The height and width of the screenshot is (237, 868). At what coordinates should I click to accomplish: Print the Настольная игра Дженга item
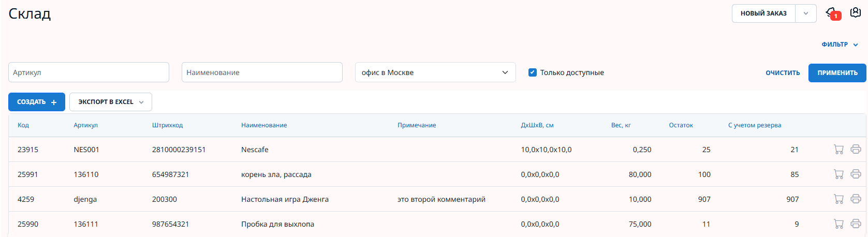click(856, 199)
